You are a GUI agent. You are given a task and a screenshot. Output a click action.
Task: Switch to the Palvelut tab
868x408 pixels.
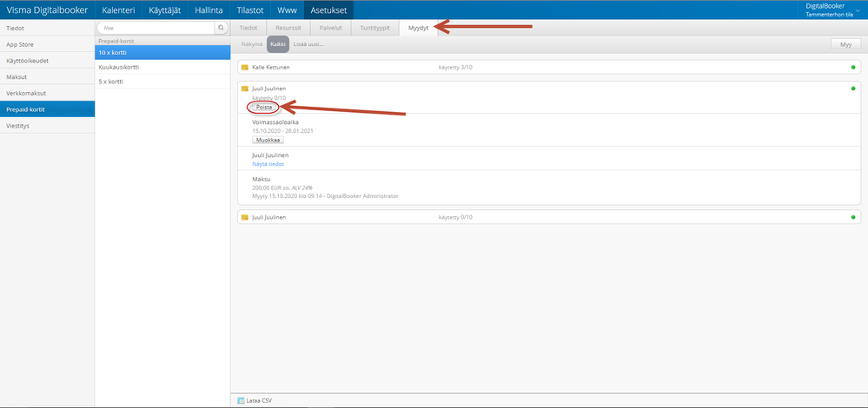(330, 28)
